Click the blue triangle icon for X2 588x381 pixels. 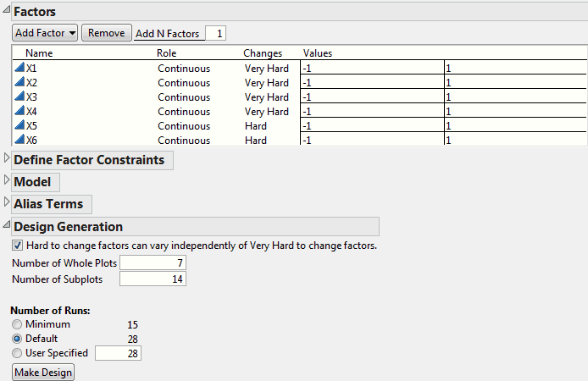click(x=20, y=82)
